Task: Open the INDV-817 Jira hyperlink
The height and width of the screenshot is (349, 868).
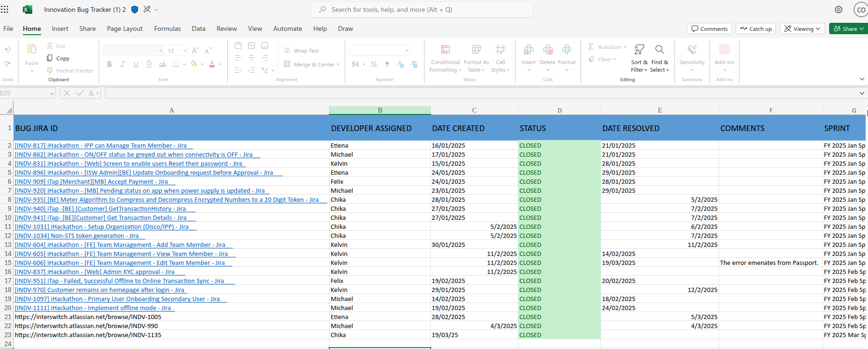Action: 101,146
